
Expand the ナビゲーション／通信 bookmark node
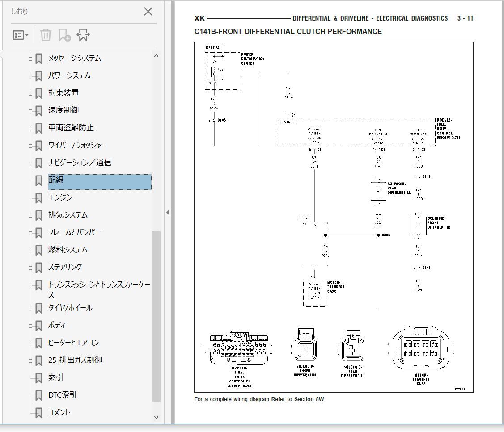click(30, 163)
